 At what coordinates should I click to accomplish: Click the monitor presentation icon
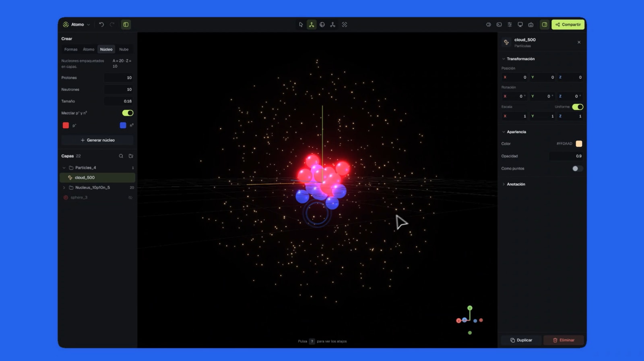click(x=520, y=25)
